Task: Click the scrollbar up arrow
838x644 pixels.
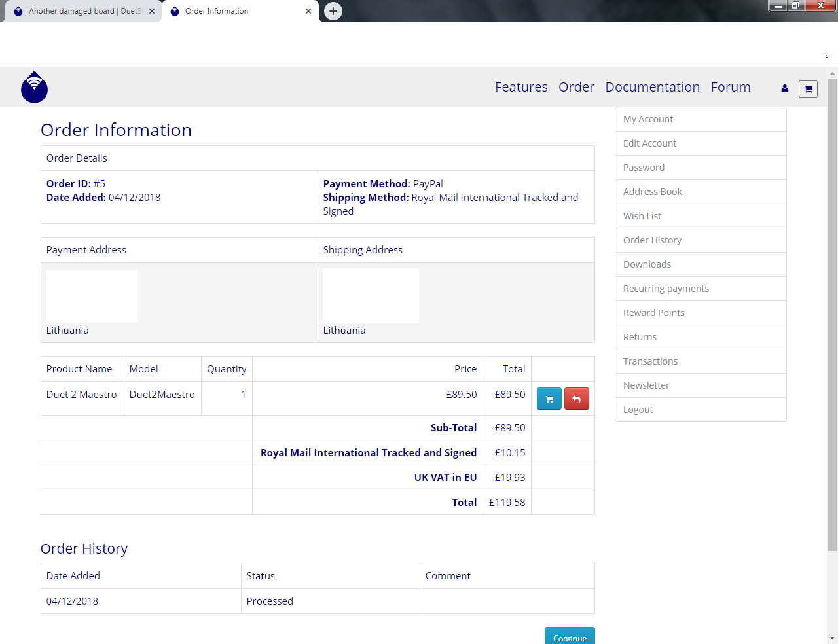Action: pyautogui.click(x=832, y=73)
